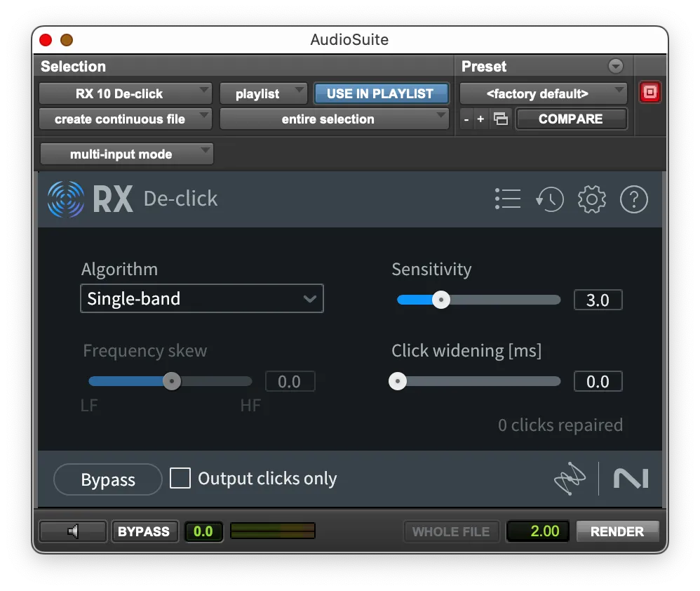Click the Click widening value field
This screenshot has width=700, height=591.
coord(598,381)
